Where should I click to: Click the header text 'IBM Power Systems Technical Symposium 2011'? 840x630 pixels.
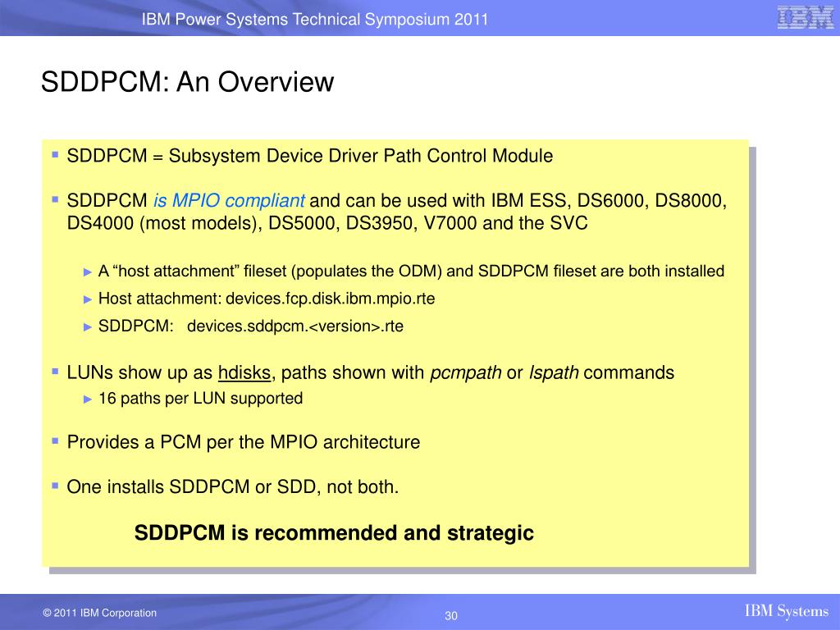[x=315, y=20]
